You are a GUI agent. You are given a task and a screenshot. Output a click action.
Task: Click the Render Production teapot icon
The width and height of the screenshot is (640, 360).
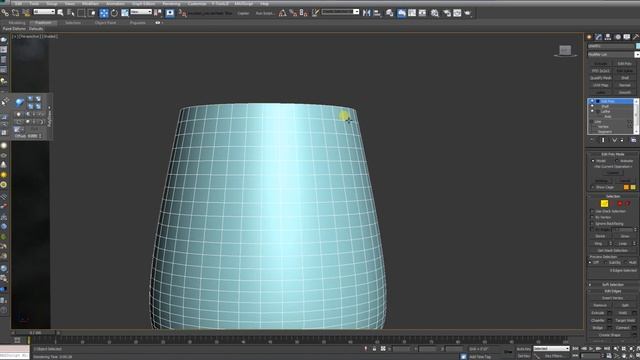coord(468,13)
